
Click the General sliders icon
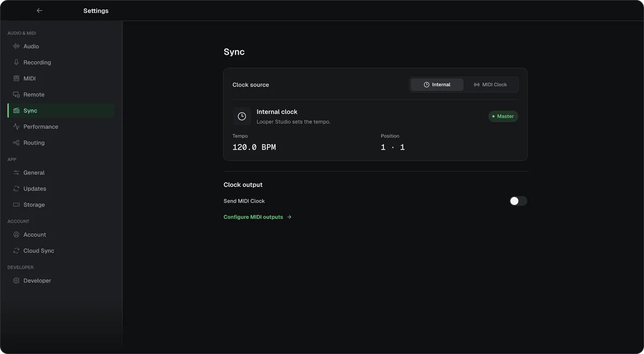[x=16, y=173]
